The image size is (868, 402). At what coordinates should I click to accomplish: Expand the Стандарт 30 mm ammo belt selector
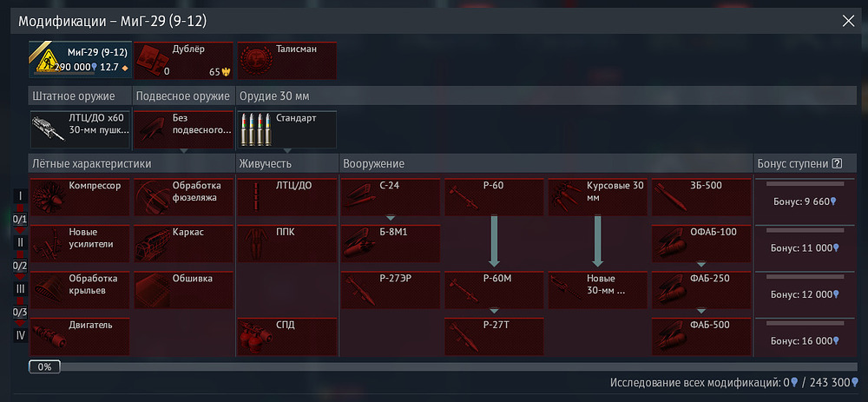pos(287,129)
